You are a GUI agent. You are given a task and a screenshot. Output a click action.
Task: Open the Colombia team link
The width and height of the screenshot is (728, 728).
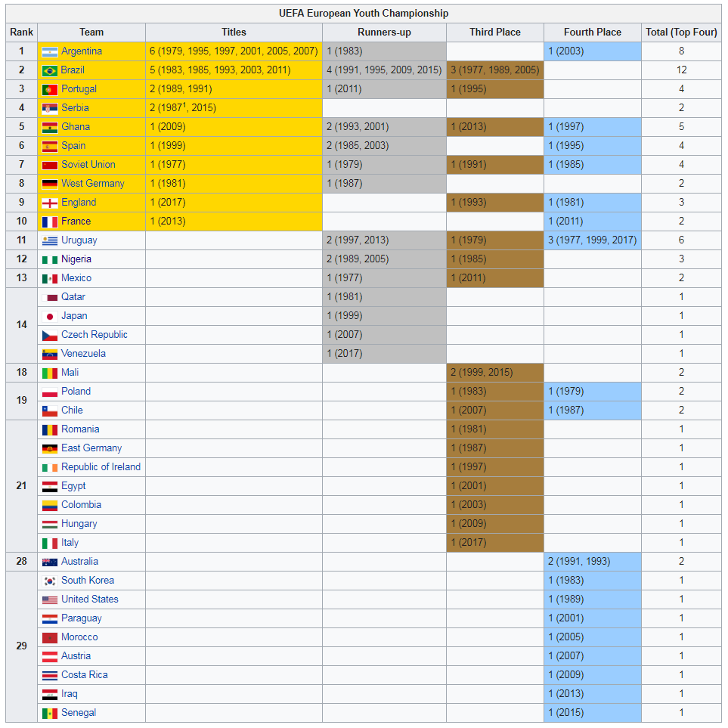pyautogui.click(x=81, y=505)
